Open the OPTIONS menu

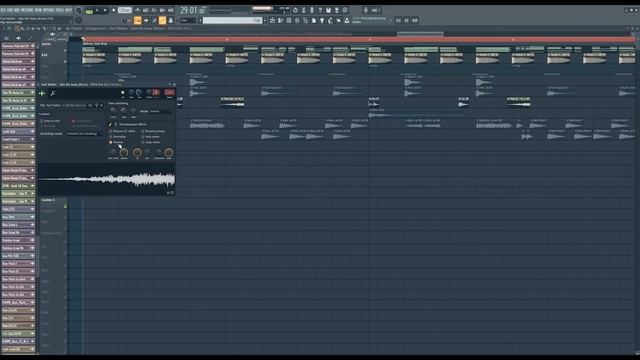pos(49,10)
